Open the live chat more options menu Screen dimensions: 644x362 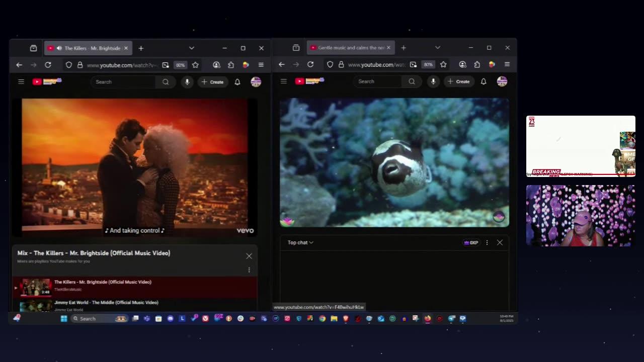[x=487, y=242]
